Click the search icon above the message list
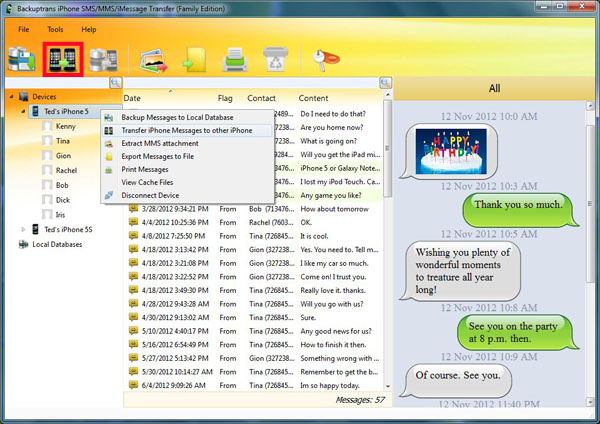The height and width of the screenshot is (424, 600). tap(385, 82)
